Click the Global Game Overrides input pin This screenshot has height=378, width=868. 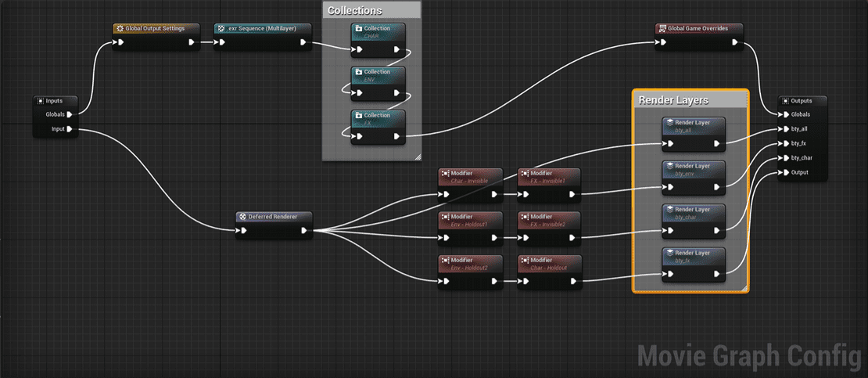pos(662,42)
